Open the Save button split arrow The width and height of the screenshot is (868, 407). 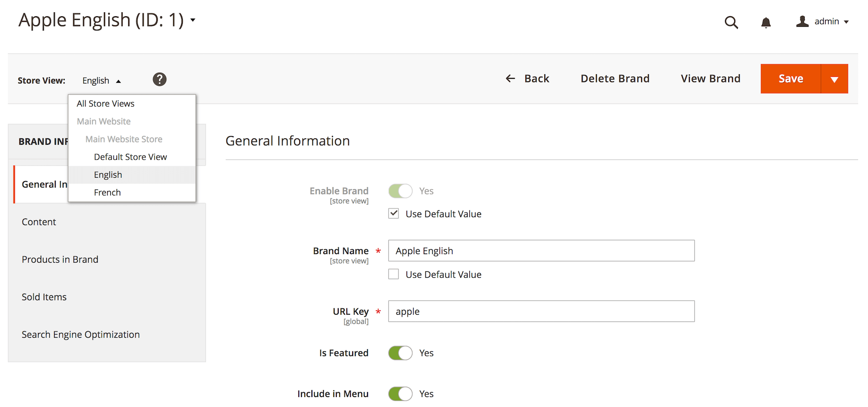(835, 78)
